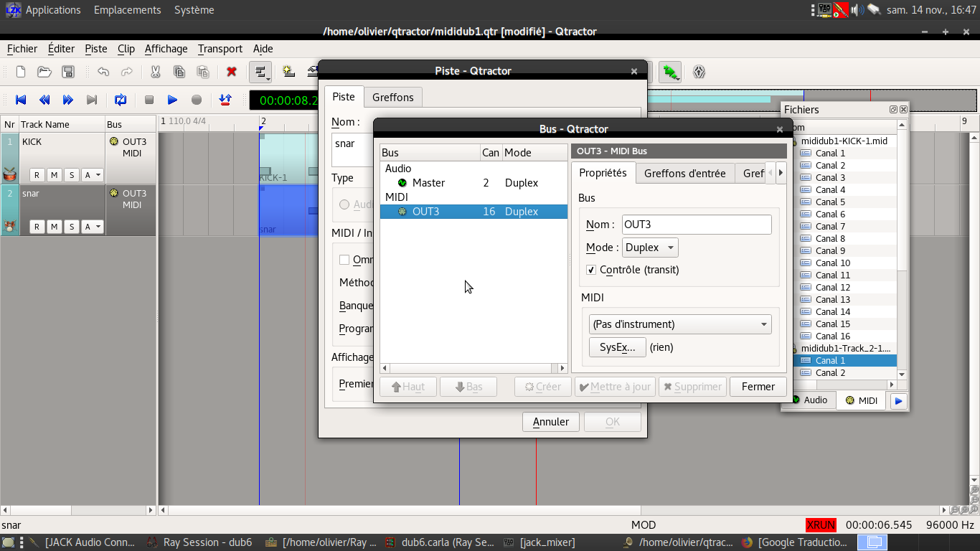This screenshot has width=980, height=551.
Task: Open the Ray Session - dub6 taskbar item
Action: 200,542
